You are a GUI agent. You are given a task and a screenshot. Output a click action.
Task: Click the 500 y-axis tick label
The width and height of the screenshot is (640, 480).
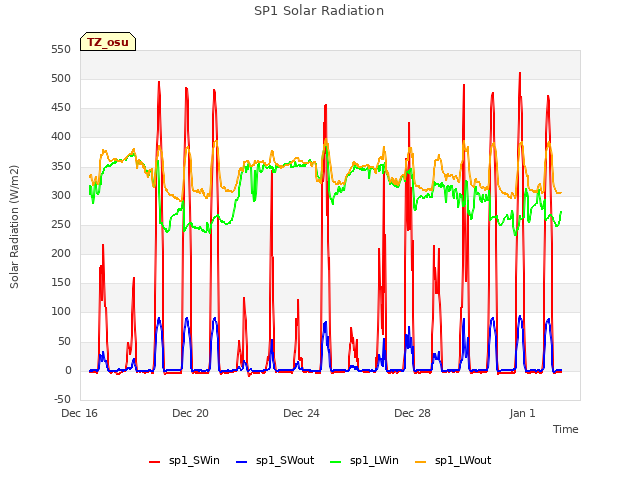coord(61,79)
